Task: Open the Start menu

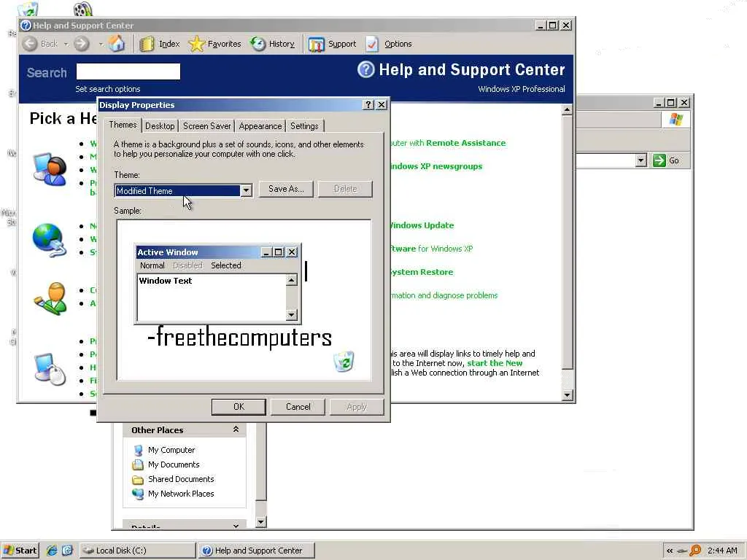Action: (20, 551)
